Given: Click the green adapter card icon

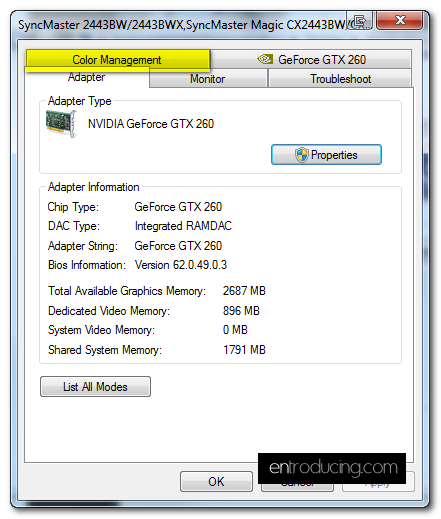Looking at the screenshot, I should coord(62,124).
